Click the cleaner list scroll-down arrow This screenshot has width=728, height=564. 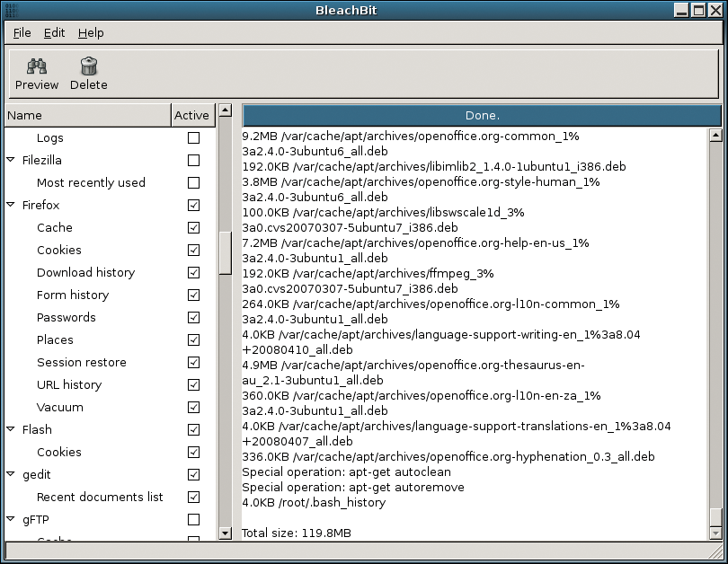coord(226,533)
